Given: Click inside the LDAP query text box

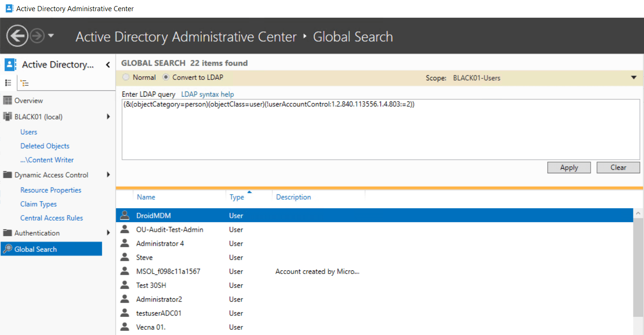Looking at the screenshot, I should pos(380,130).
